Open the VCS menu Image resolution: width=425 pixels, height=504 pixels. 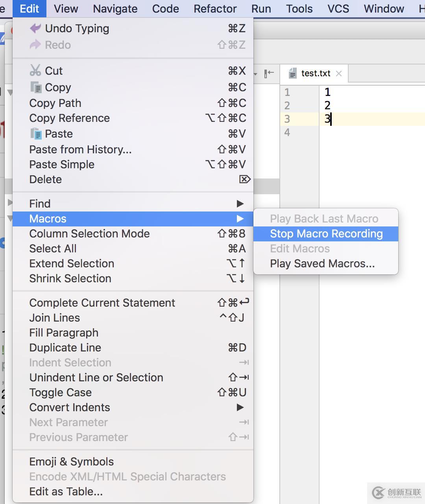pos(338,9)
